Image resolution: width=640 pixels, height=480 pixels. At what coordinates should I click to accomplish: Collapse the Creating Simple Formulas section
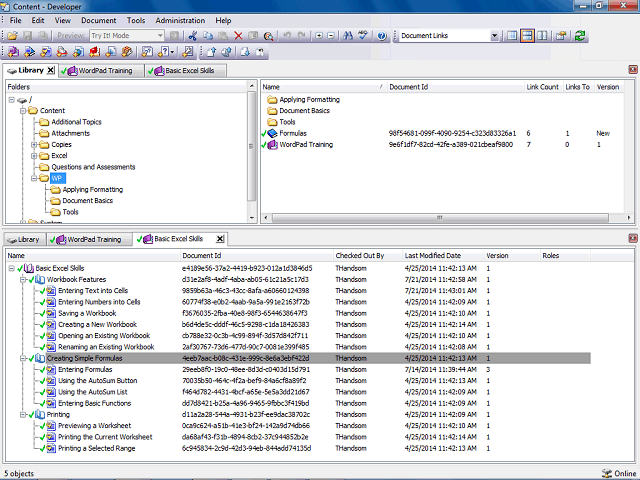click(23, 358)
